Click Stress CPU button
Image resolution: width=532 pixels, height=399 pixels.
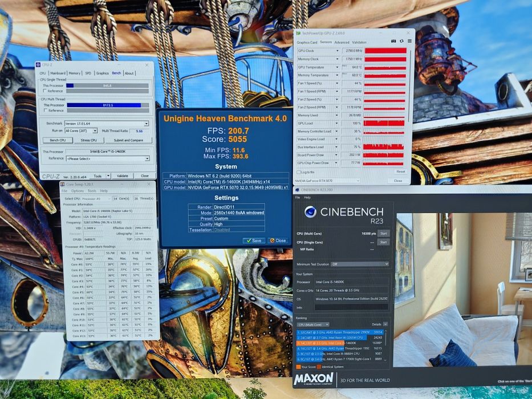pos(88,140)
